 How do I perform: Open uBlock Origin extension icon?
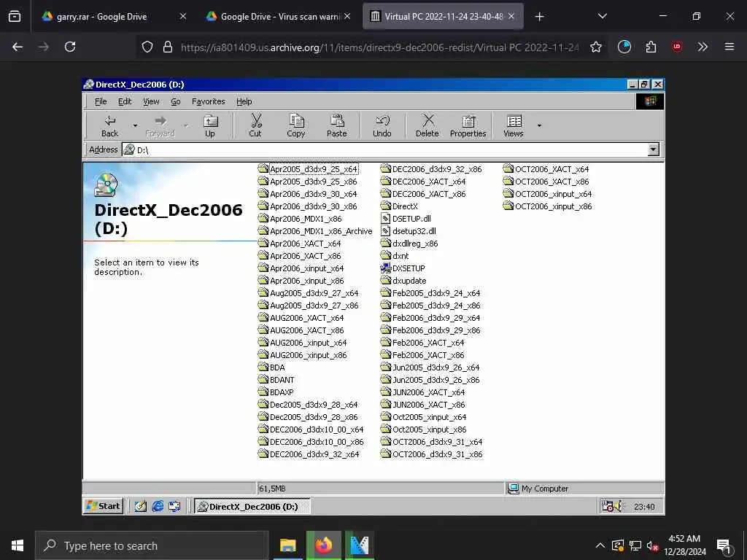click(676, 47)
